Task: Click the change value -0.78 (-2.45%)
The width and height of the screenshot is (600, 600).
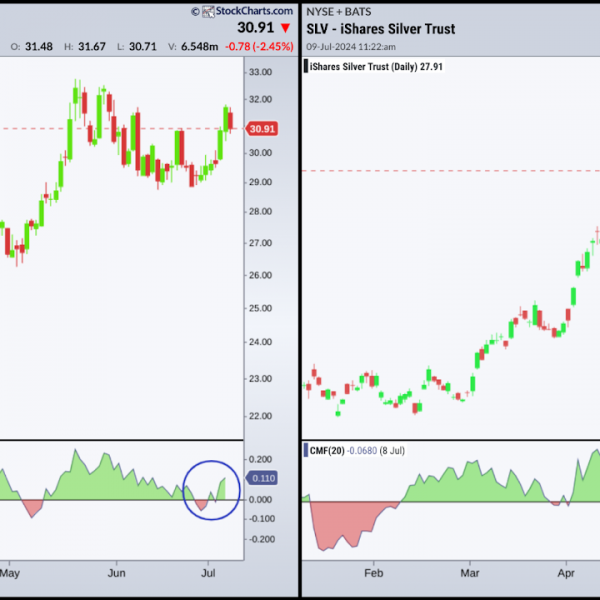Action: 259,47
